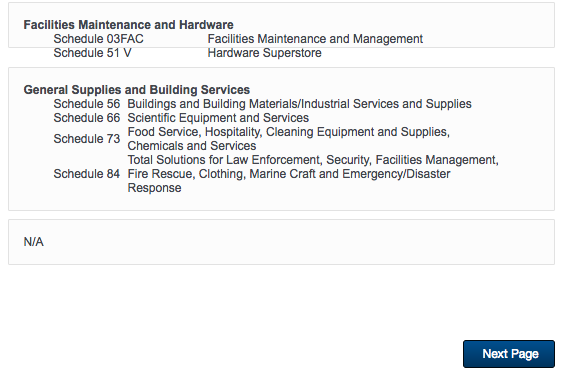This screenshot has width=562, height=374.
Task: Click Facilities Maintenance and Management text
Action: (315, 39)
